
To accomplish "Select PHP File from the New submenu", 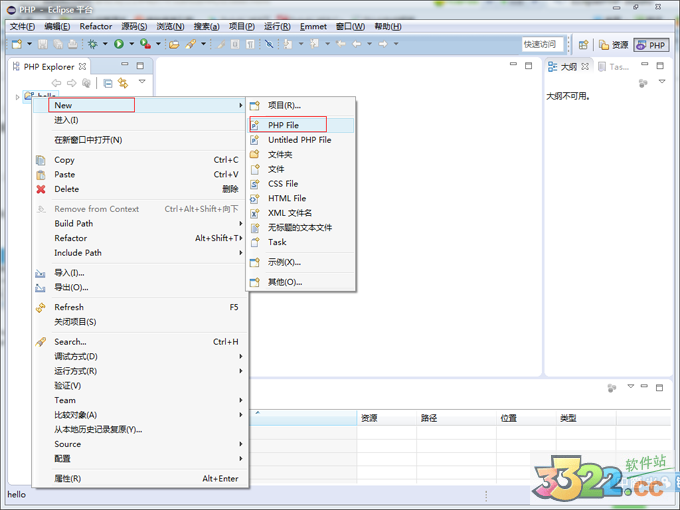I will 283,125.
